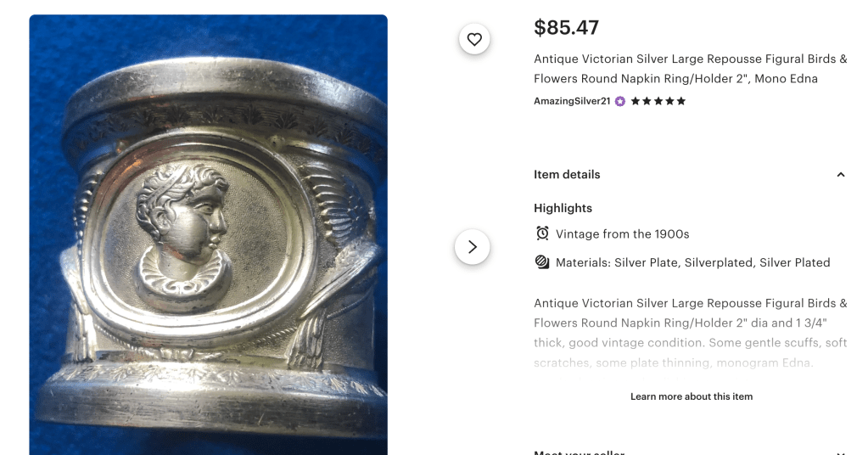Open the AmazingSilver21 seller shop

572,101
